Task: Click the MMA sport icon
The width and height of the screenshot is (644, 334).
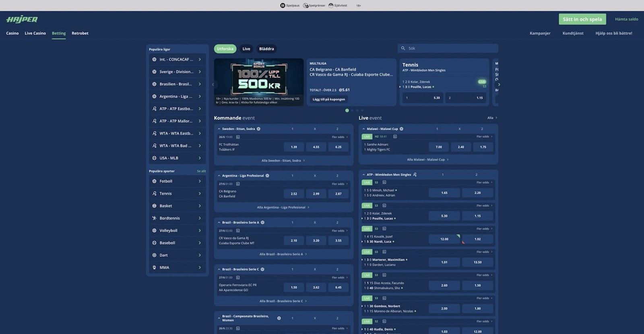Action: point(154,268)
